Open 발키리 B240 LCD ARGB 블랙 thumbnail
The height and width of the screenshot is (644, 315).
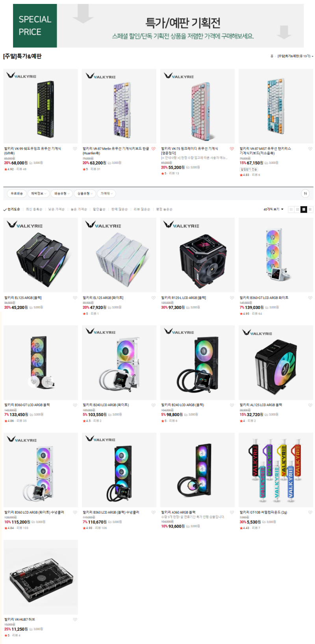coord(197,363)
